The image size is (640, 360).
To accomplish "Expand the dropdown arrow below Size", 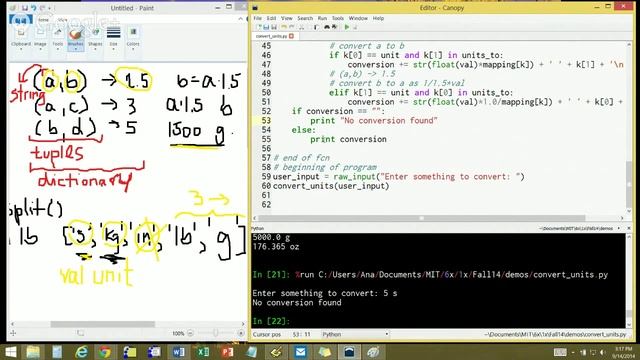I will tap(113, 49).
